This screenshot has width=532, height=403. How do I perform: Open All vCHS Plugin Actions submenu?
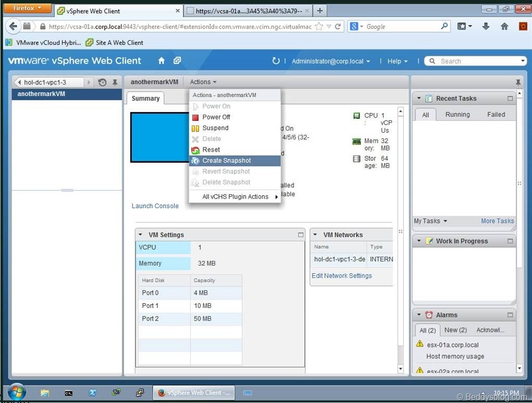click(235, 197)
